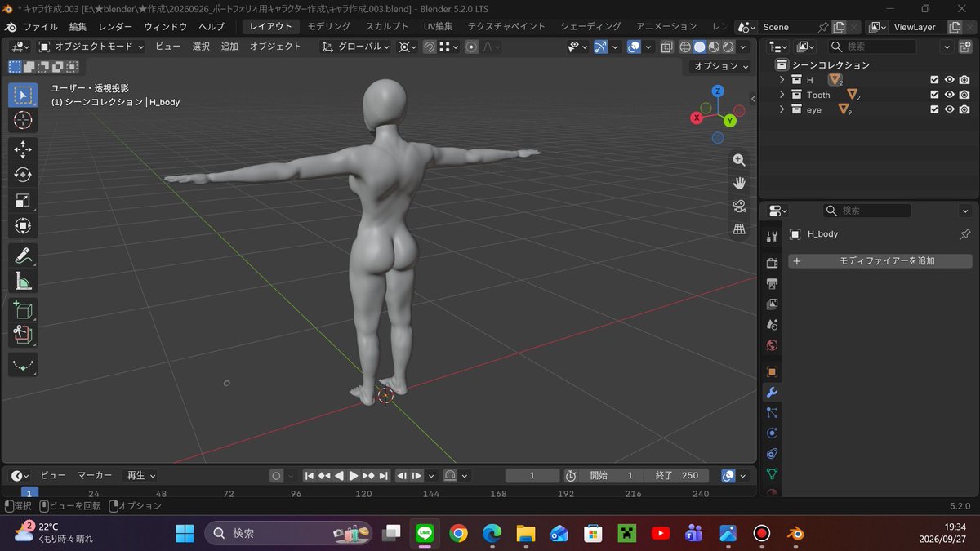The width and height of the screenshot is (980, 551).
Task: Open the ファイル menu
Action: [41, 27]
